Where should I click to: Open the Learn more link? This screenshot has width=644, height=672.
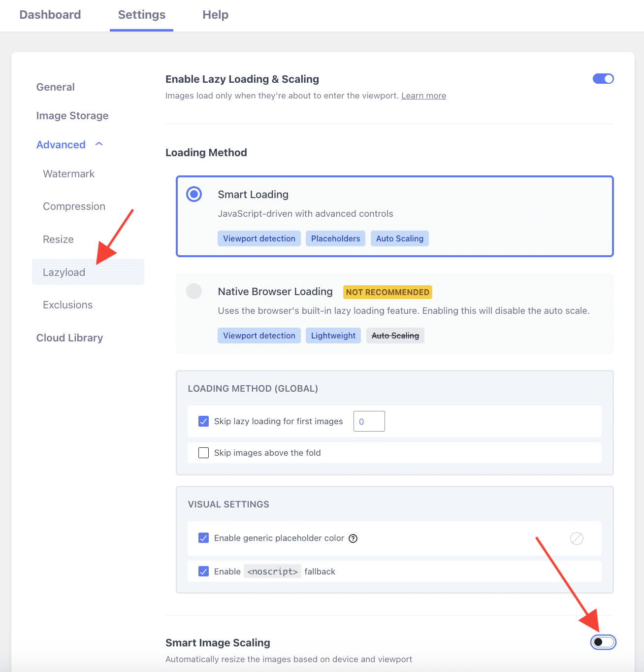click(x=423, y=96)
